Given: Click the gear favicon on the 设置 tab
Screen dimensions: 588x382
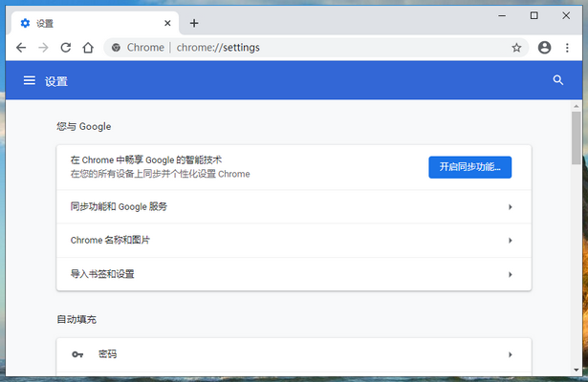Looking at the screenshot, I should (x=25, y=23).
